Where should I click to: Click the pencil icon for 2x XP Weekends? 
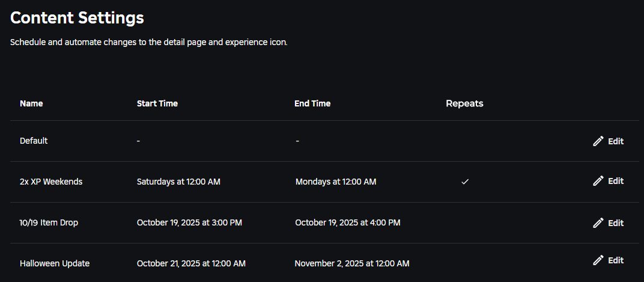pyautogui.click(x=598, y=181)
